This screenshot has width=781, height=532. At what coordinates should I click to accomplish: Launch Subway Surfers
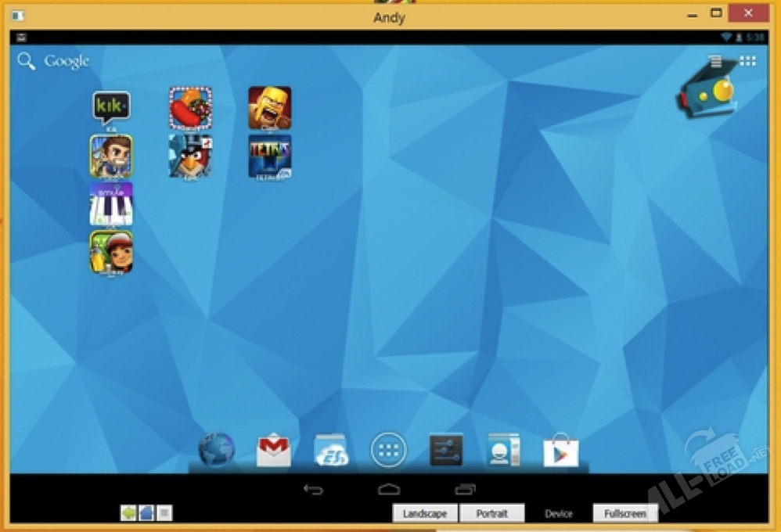[x=111, y=252]
